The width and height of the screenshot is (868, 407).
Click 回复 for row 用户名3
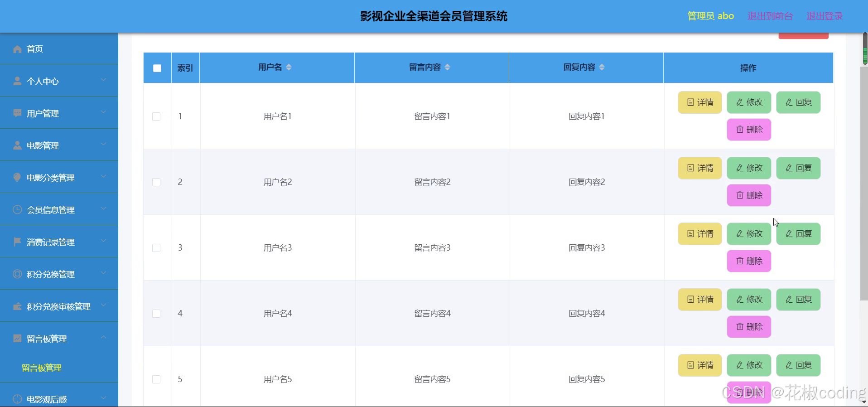pyautogui.click(x=798, y=234)
